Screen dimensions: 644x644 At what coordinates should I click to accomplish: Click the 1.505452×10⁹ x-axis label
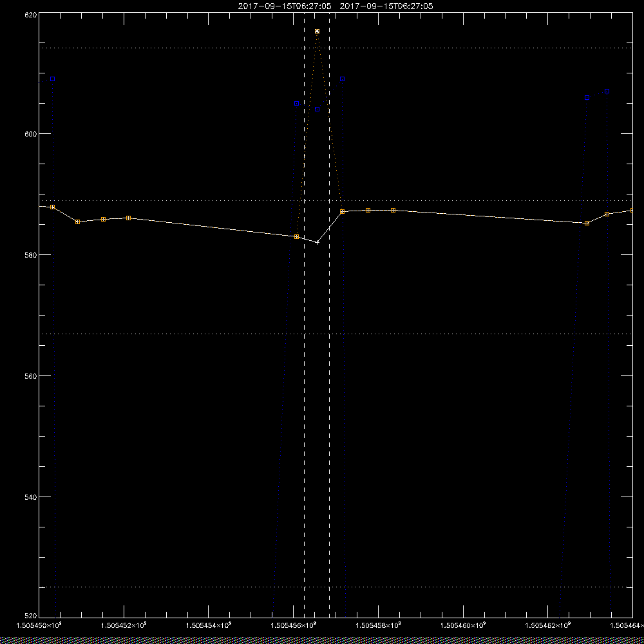(x=124, y=625)
